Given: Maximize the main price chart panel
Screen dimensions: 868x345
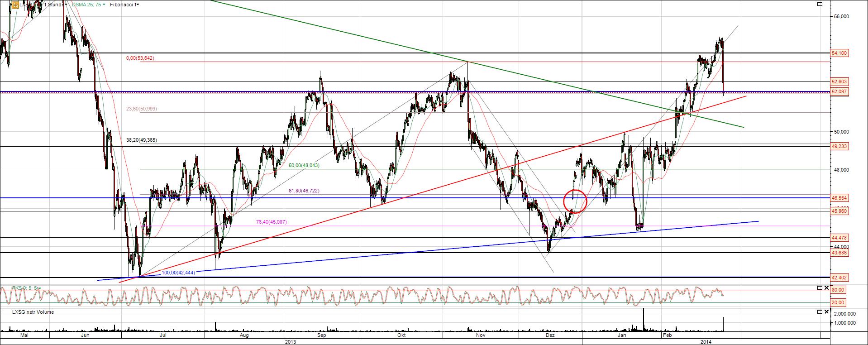Looking at the screenshot, I should pos(820,4).
